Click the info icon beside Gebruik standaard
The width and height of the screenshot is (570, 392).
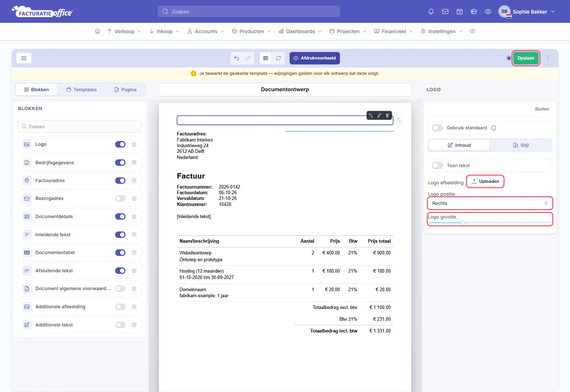click(494, 128)
